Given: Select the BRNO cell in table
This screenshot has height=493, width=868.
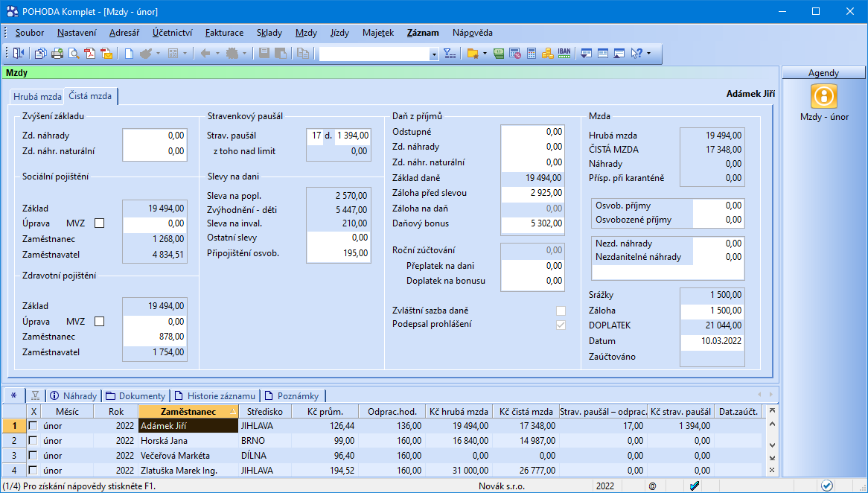Looking at the screenshot, I should tap(264, 441).
